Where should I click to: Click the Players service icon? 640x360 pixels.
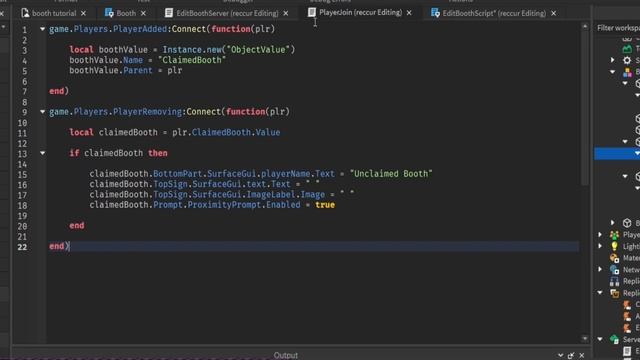tap(614, 235)
